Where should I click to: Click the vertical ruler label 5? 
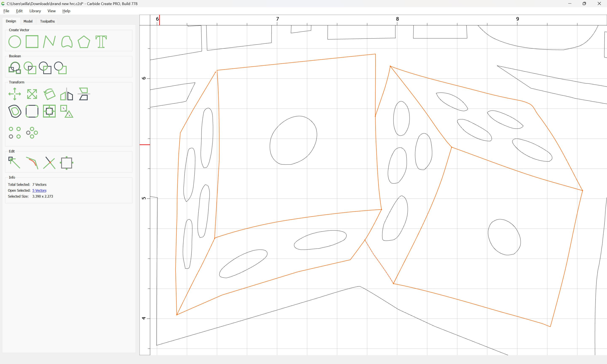point(144,198)
